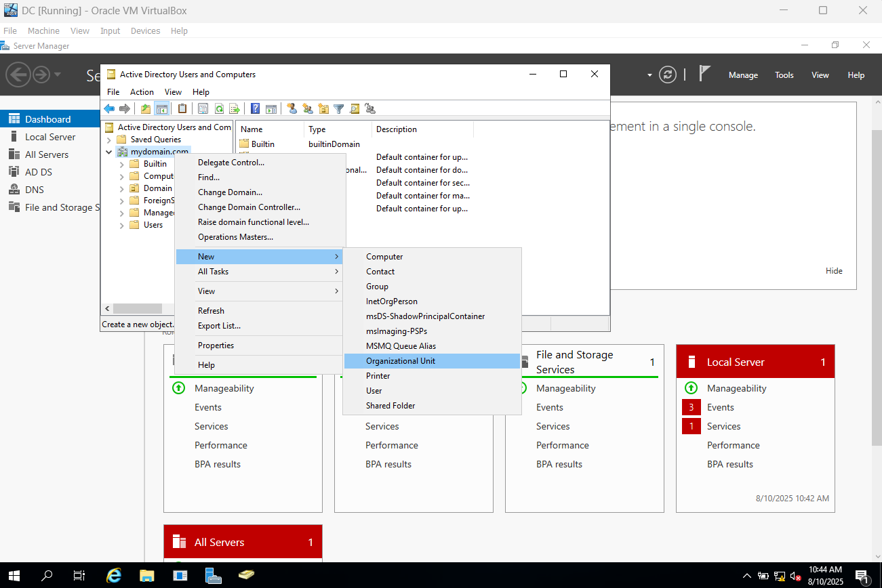Click Hide link in welcome panel

(834, 271)
